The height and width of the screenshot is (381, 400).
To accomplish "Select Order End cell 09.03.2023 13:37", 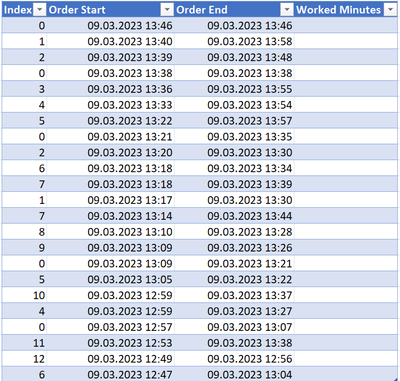I will tap(234, 295).
